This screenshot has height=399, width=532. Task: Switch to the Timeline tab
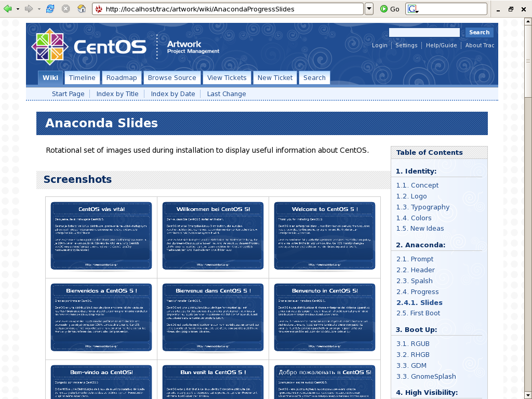(x=82, y=78)
